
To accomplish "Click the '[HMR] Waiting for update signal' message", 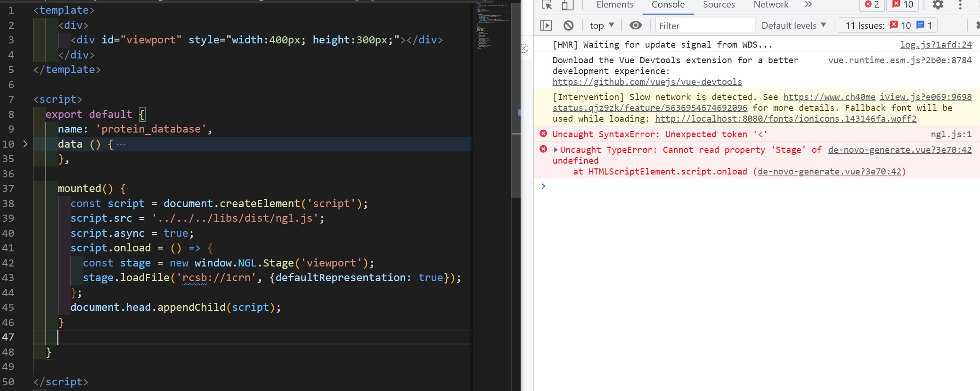I will click(x=662, y=45).
